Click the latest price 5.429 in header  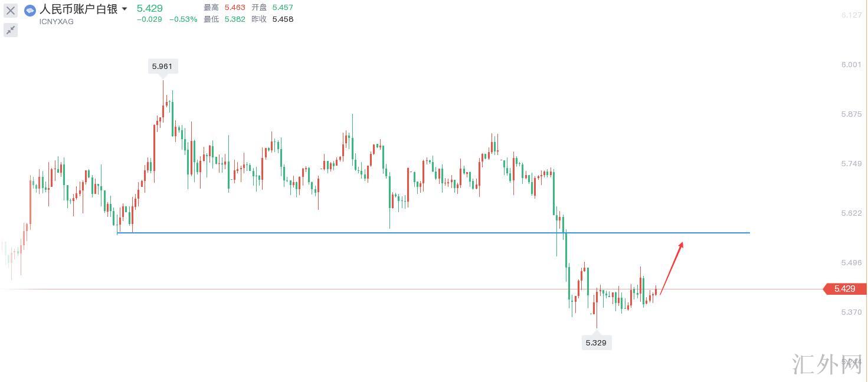click(x=149, y=8)
